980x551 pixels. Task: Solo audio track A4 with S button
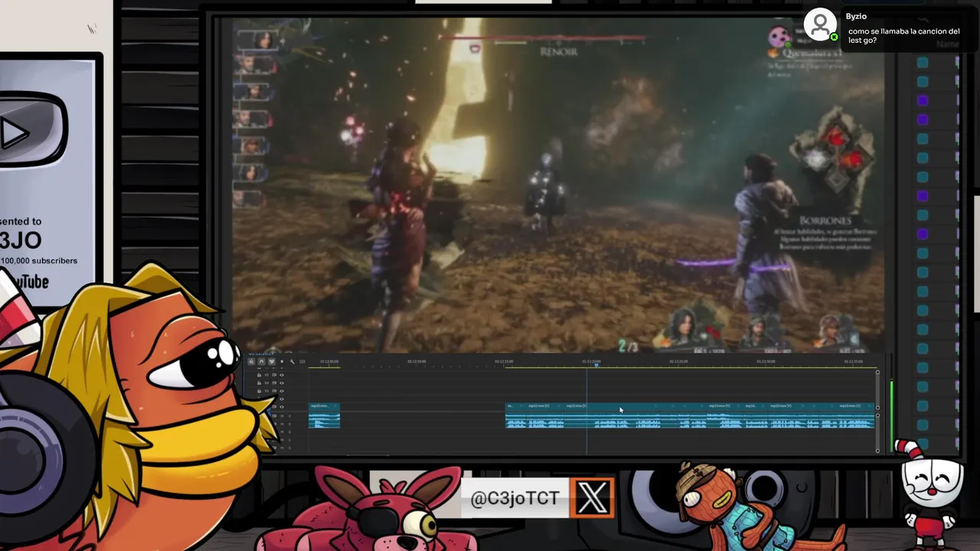click(289, 440)
